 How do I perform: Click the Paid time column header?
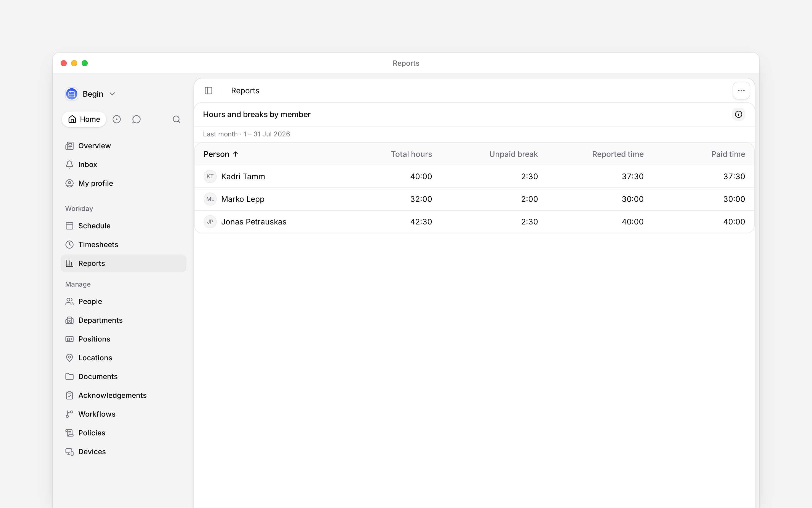728,154
